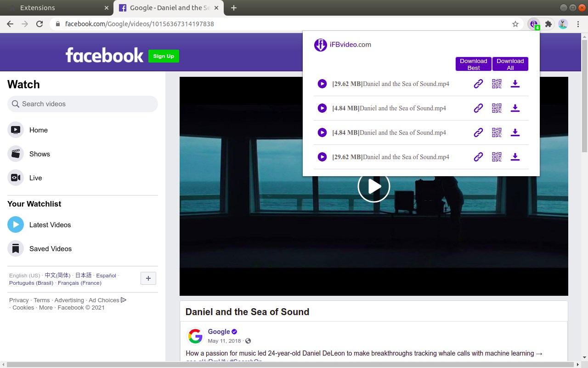Play preview of lower 4.84 MB video row
The height and width of the screenshot is (368, 588).
322,132
